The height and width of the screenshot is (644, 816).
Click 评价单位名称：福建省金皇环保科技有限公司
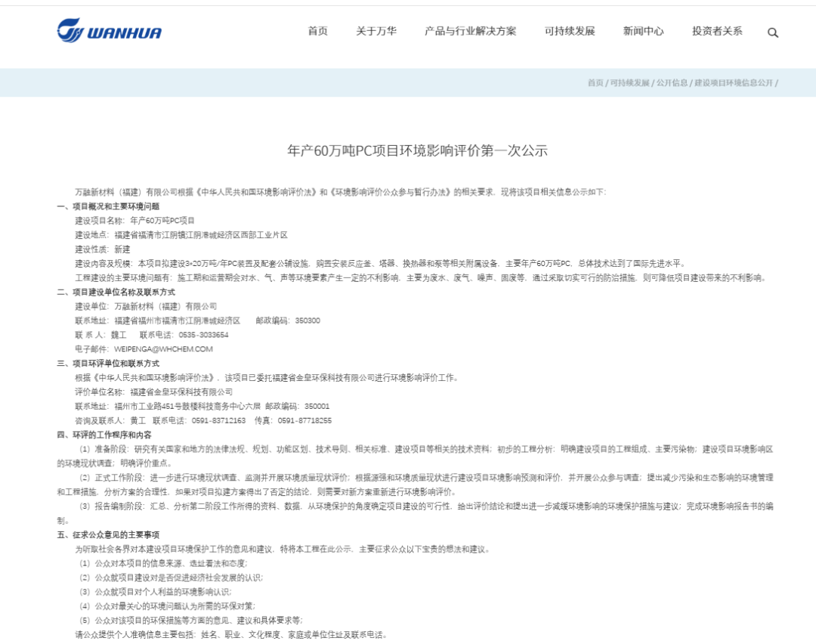click(154, 392)
